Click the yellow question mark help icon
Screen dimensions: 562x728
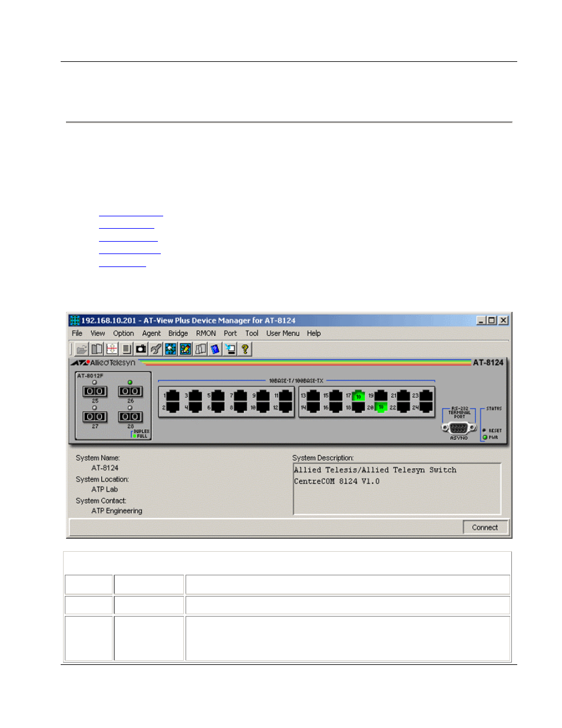tap(244, 349)
